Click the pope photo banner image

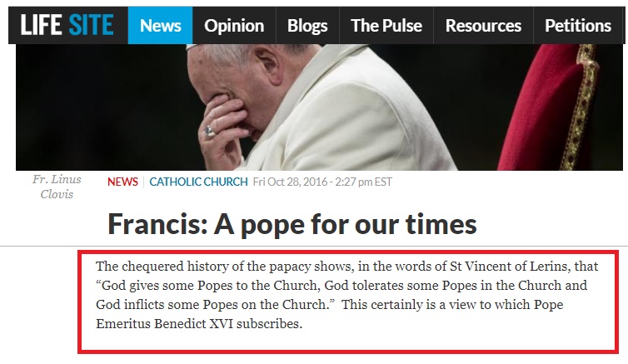pos(319,107)
